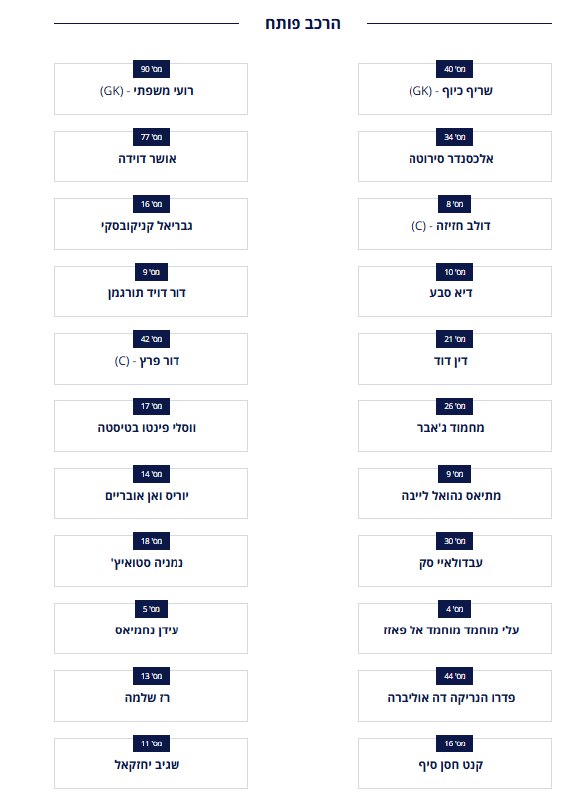588x800 pixels.
Task: Select עידן נחמיאס player card
Action: click(x=151, y=628)
